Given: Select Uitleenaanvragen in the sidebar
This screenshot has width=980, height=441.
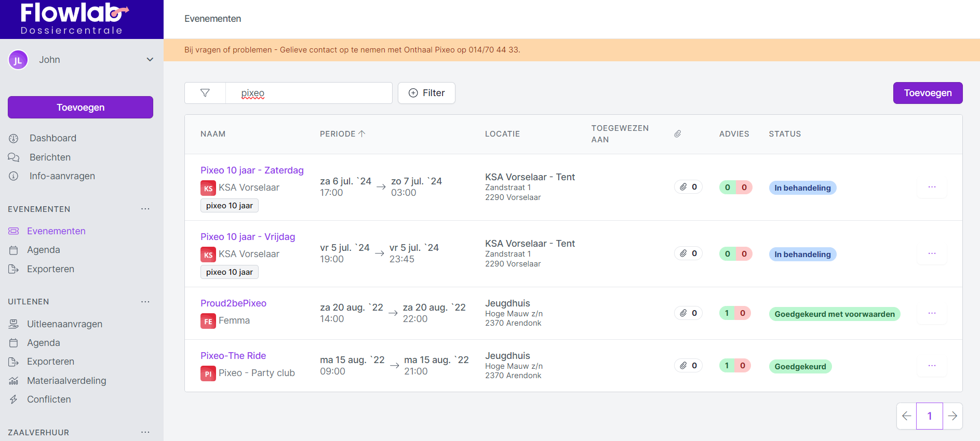Looking at the screenshot, I should tap(64, 324).
